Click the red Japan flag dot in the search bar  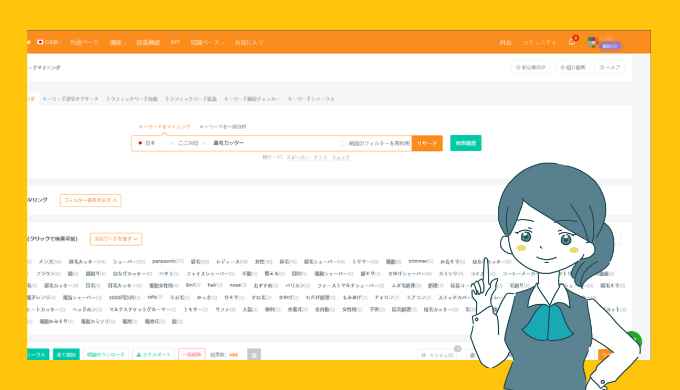tap(140, 143)
